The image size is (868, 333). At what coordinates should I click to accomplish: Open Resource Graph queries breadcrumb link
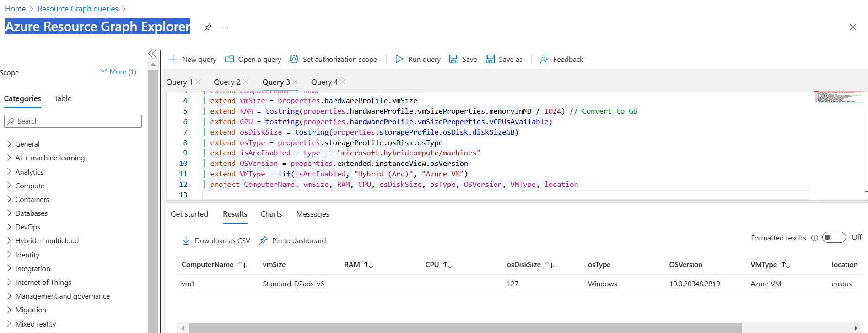(x=78, y=9)
